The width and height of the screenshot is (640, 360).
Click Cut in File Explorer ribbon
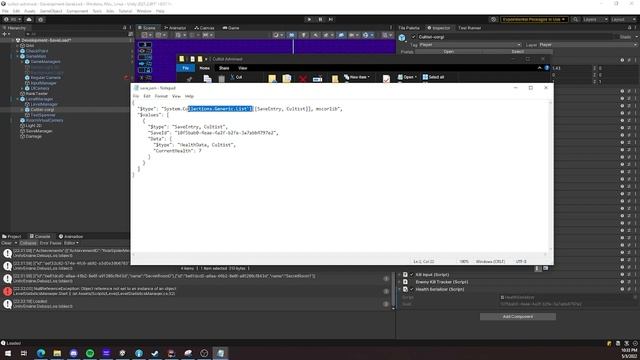click(236, 77)
